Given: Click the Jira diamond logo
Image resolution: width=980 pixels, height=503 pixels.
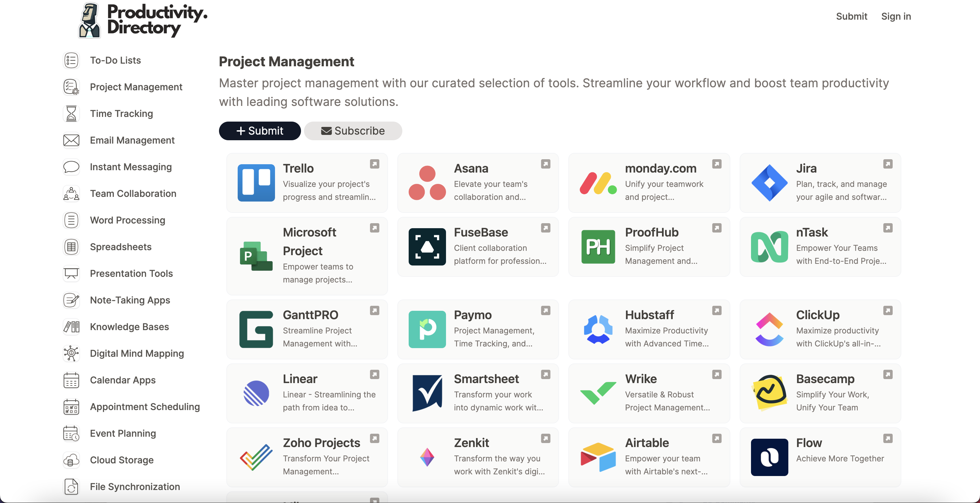Looking at the screenshot, I should [x=769, y=183].
